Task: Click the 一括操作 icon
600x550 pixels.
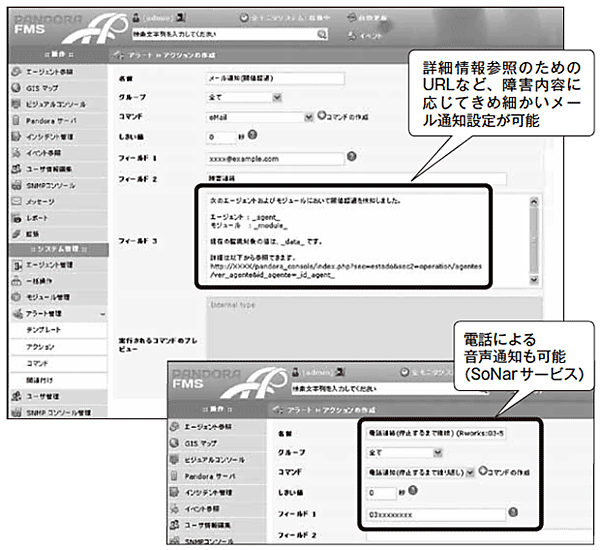Action: tap(16, 281)
